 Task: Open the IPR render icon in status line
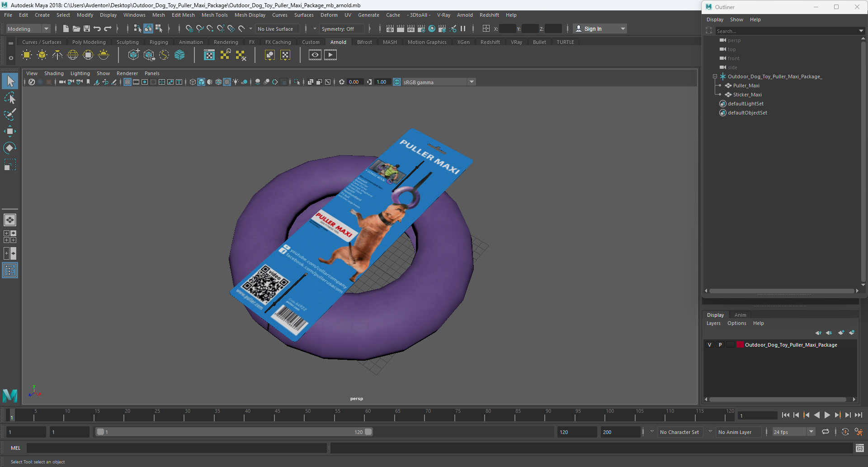(411, 29)
